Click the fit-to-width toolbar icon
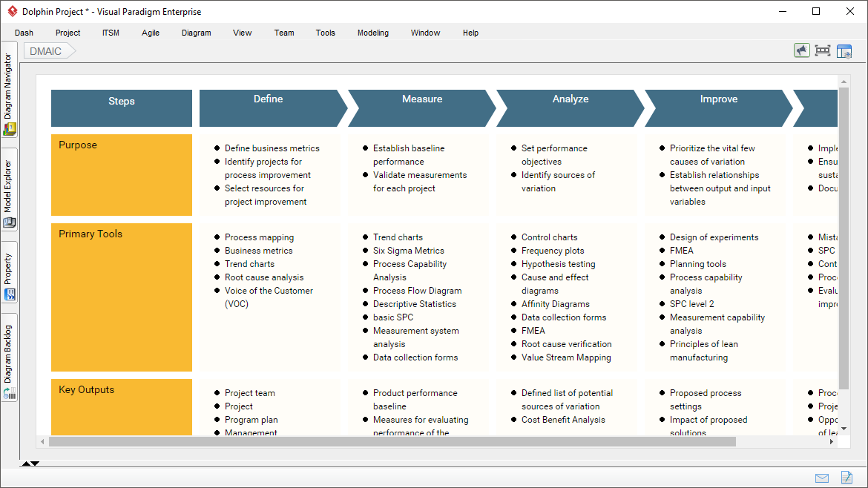The width and height of the screenshot is (868, 488). (x=823, y=51)
